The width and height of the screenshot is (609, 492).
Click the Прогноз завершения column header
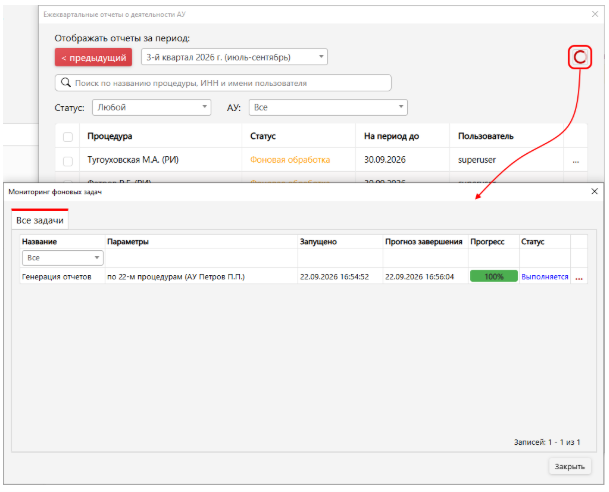click(423, 242)
